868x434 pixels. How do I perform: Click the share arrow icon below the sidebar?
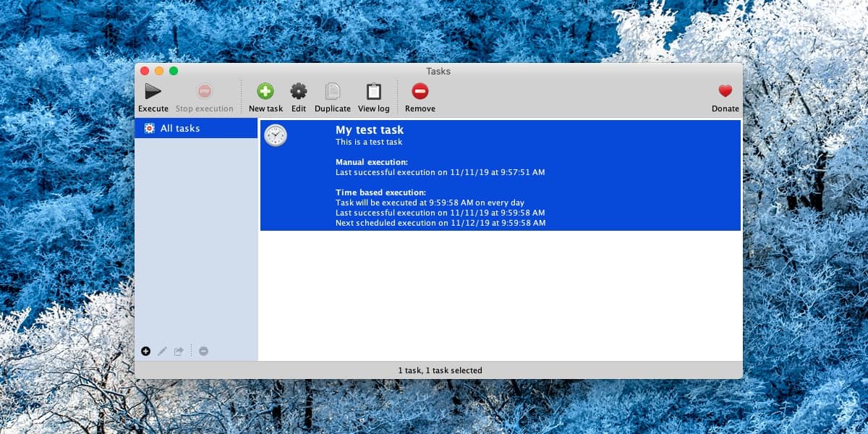pos(179,351)
